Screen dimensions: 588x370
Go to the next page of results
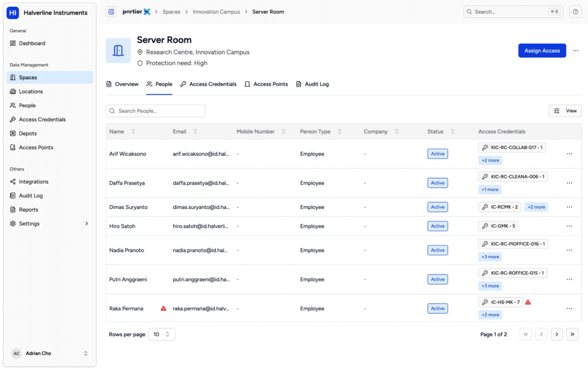click(x=556, y=334)
